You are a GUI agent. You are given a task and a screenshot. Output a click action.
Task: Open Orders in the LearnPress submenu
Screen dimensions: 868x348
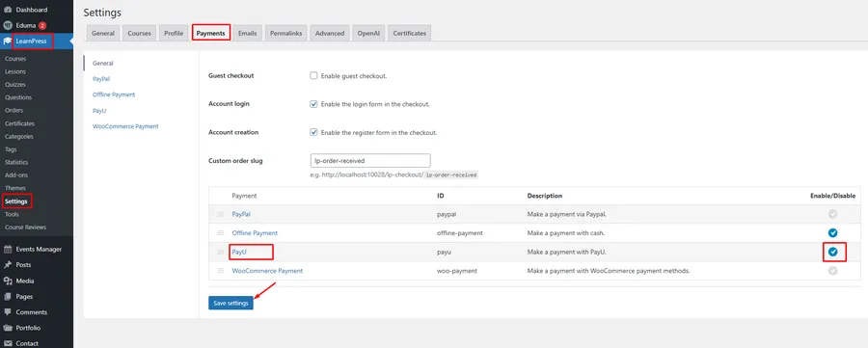pos(14,110)
